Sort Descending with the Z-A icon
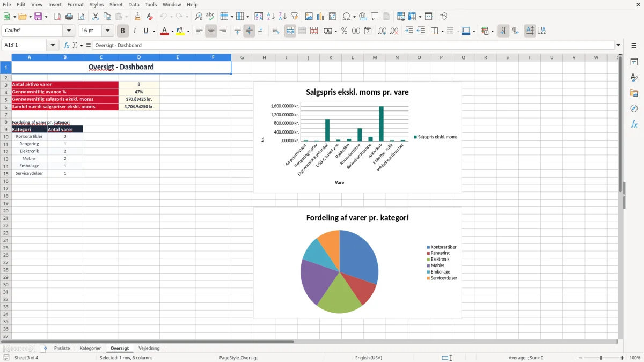The image size is (644, 362). click(283, 17)
